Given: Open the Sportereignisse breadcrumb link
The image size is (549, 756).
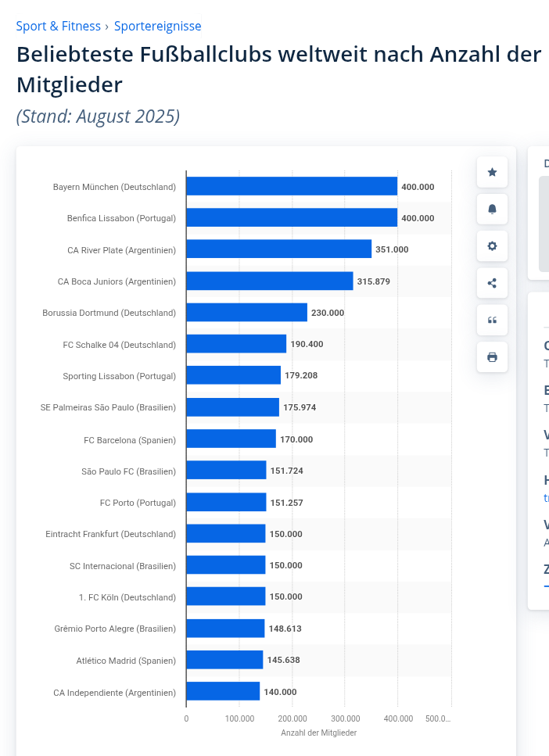Looking at the screenshot, I should click(x=157, y=26).
